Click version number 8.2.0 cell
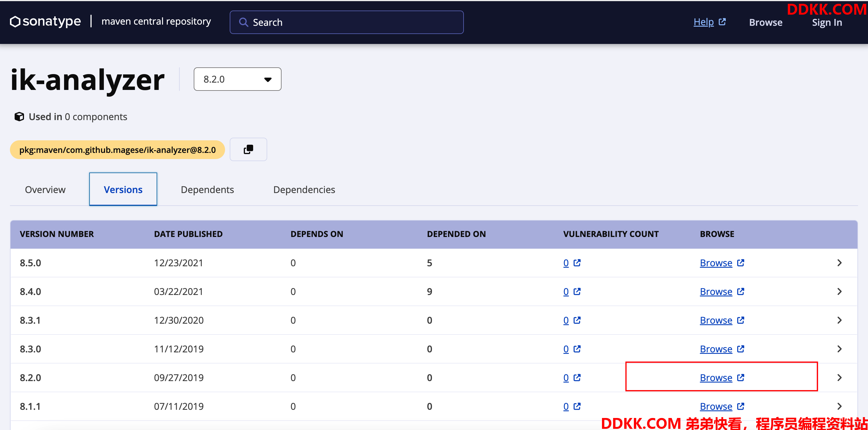This screenshot has width=868, height=430. (x=30, y=377)
